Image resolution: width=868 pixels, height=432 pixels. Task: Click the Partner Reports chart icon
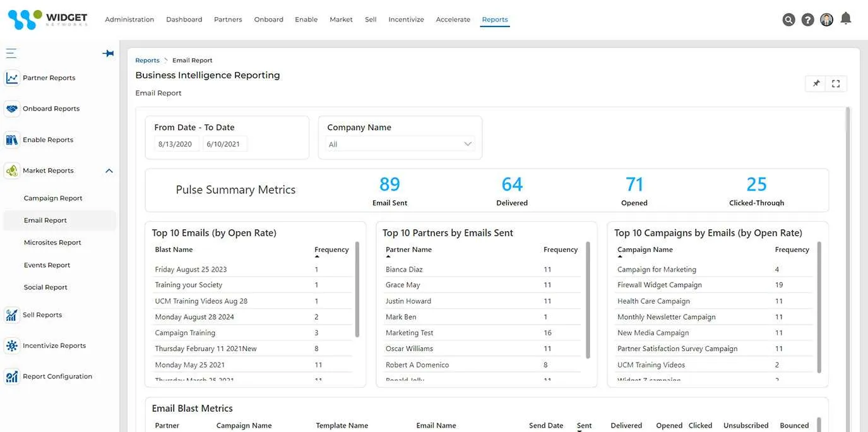[x=11, y=78]
